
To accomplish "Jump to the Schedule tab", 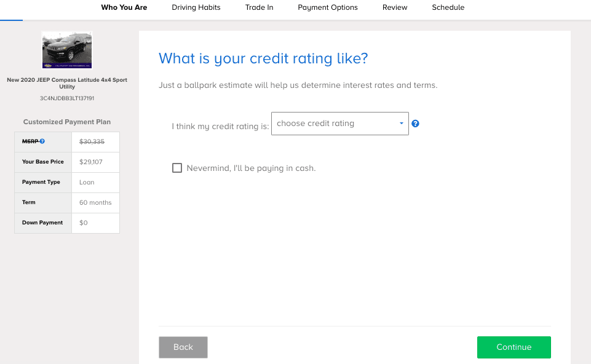I will (448, 7).
